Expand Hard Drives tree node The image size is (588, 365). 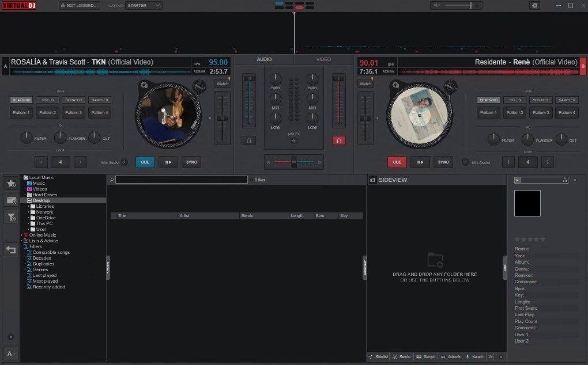pos(25,195)
